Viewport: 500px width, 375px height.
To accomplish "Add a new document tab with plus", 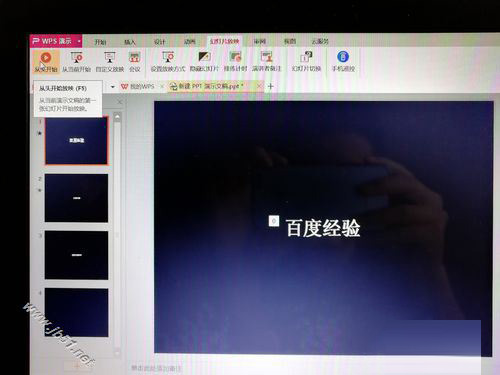I will (x=271, y=86).
